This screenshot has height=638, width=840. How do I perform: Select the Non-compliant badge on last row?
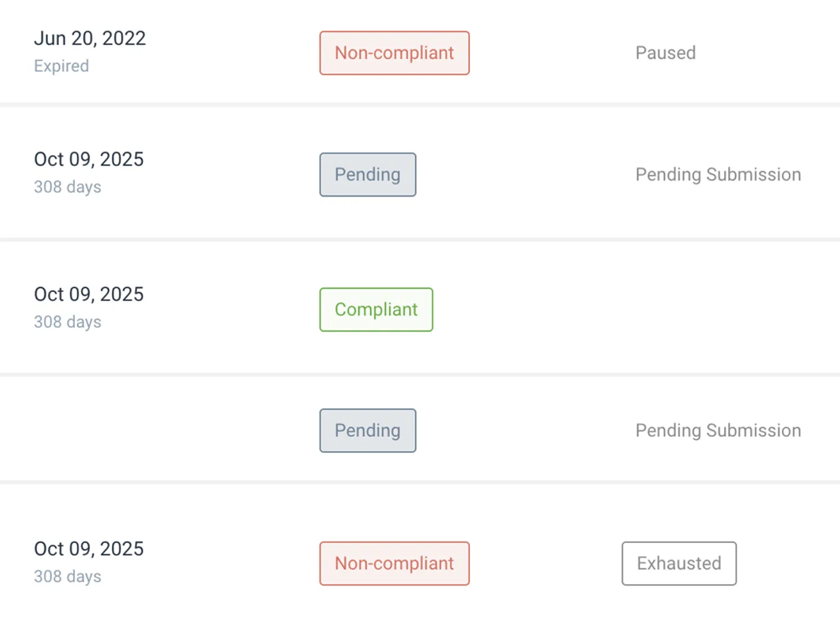(394, 564)
